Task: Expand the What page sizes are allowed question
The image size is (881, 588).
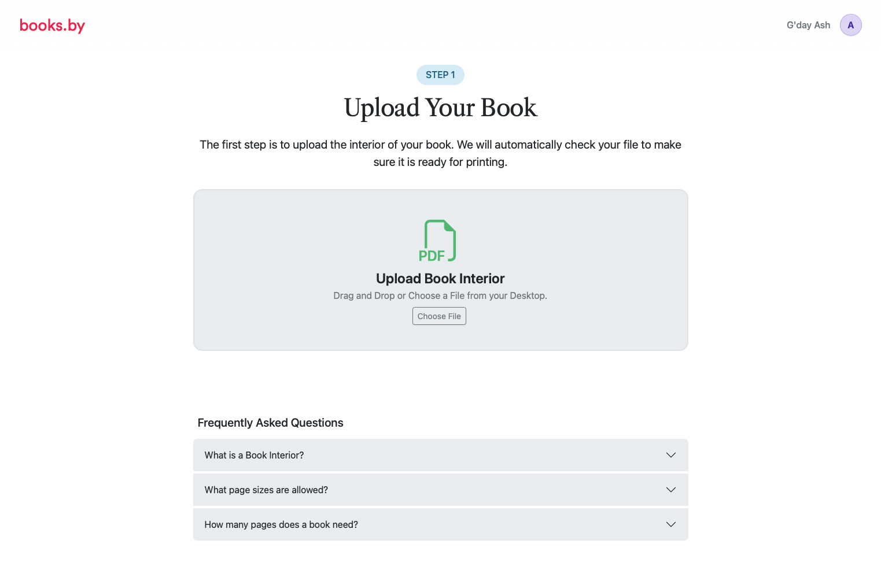Action: [440, 490]
